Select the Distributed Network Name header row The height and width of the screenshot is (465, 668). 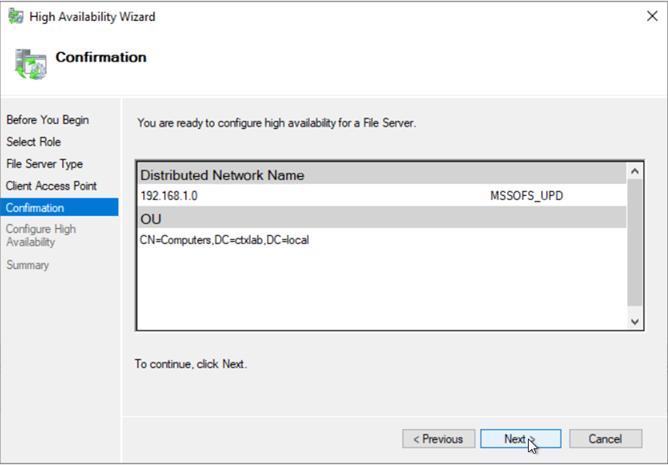click(380, 175)
